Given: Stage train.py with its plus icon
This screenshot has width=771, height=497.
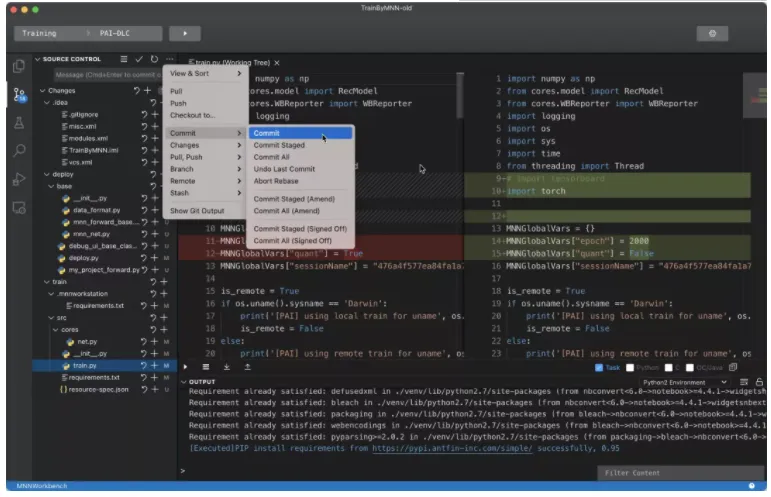Looking at the screenshot, I should 154,366.
